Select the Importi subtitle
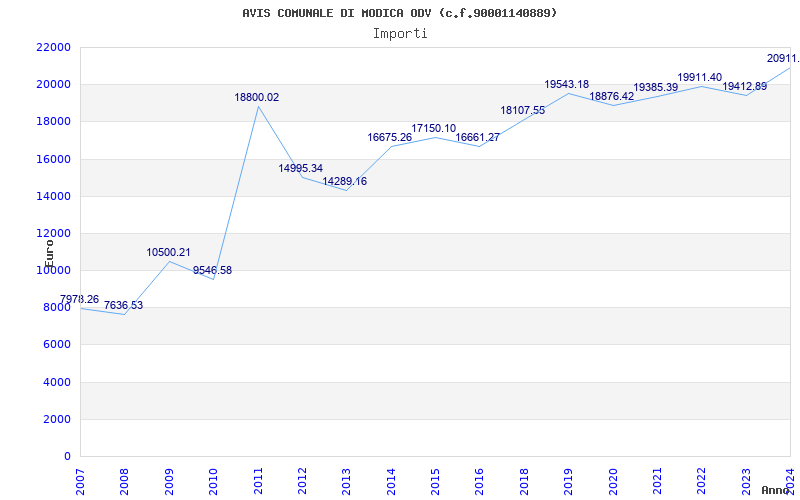The width and height of the screenshot is (800, 500). coord(400,34)
